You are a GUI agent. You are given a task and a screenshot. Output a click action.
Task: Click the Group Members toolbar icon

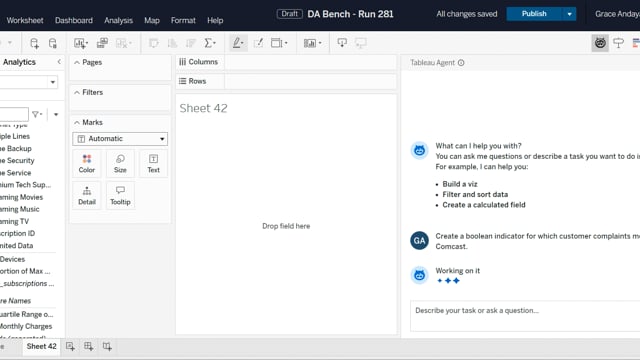coord(258,43)
